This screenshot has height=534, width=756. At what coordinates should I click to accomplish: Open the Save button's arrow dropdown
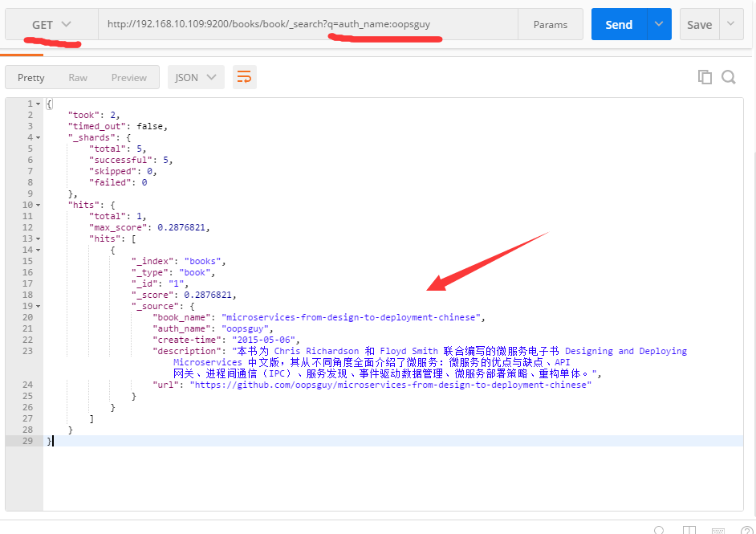pyautogui.click(x=730, y=24)
